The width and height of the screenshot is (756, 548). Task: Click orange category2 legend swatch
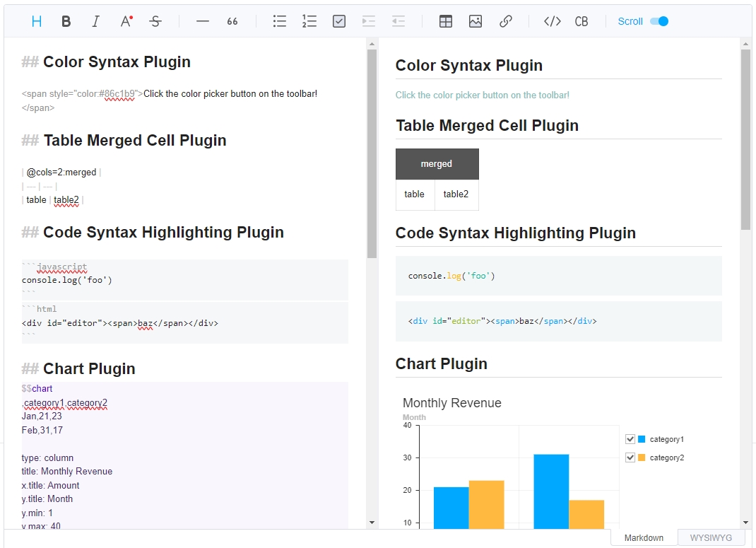coord(642,457)
